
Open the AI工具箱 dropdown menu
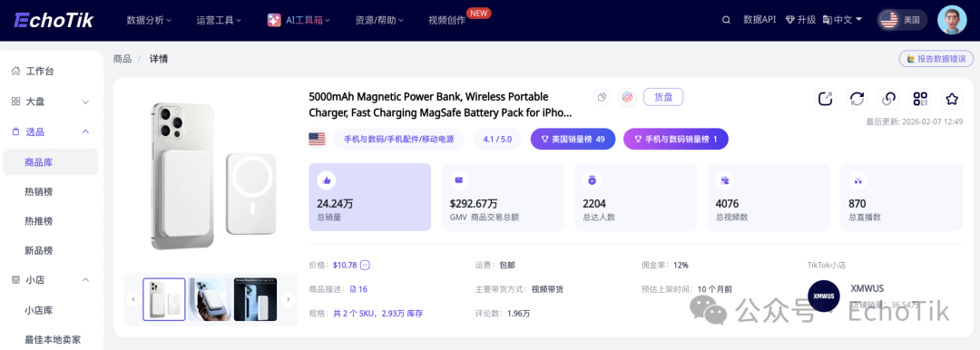[299, 20]
